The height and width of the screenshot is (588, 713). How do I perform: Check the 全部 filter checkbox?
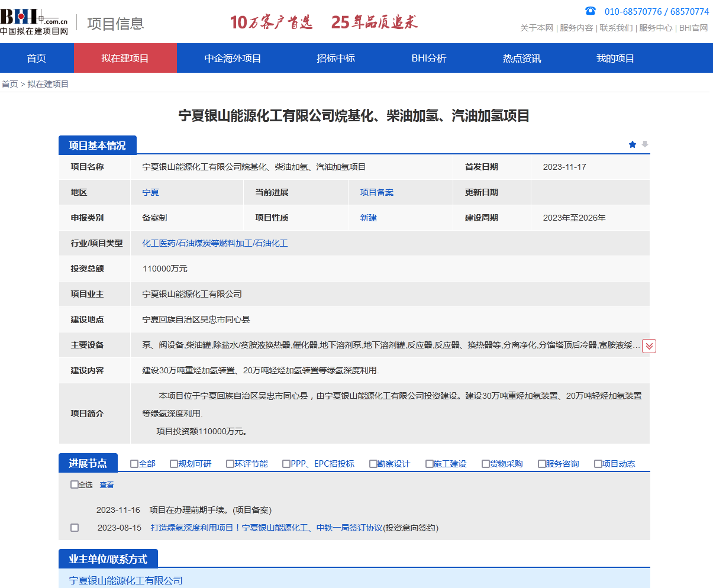point(134,464)
